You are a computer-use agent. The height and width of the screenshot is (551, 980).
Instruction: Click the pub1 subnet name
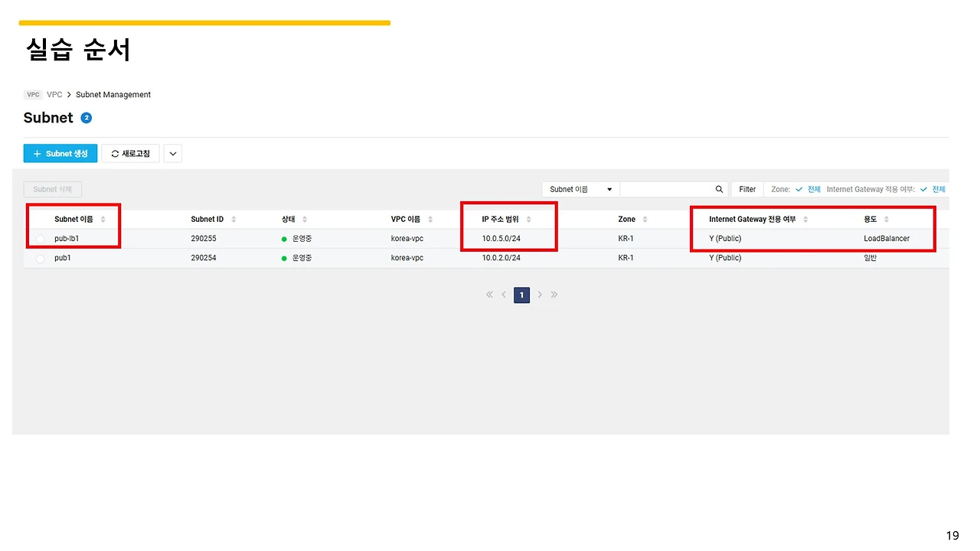tap(64, 259)
